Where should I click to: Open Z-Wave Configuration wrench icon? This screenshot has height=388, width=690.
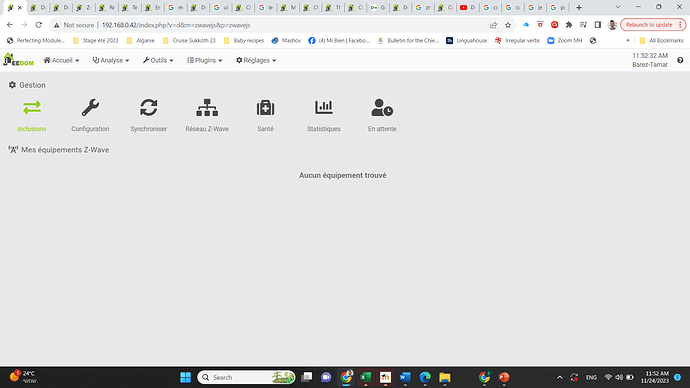pos(90,108)
